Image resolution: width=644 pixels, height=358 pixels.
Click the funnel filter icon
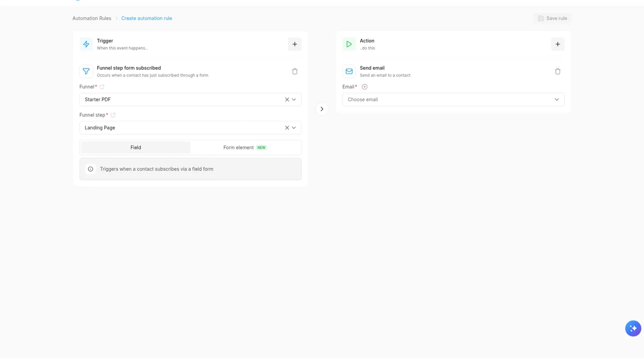click(x=86, y=71)
